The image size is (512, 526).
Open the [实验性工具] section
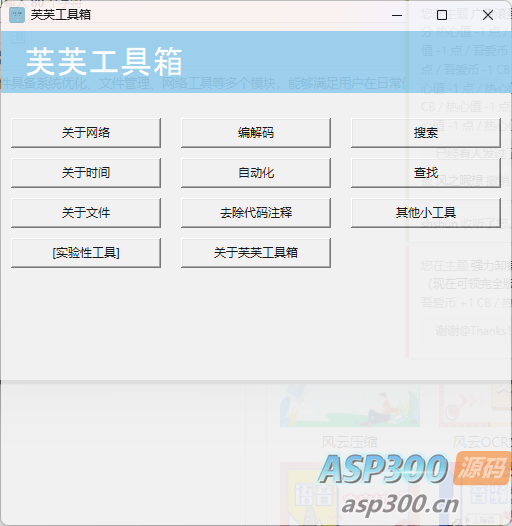click(86, 253)
